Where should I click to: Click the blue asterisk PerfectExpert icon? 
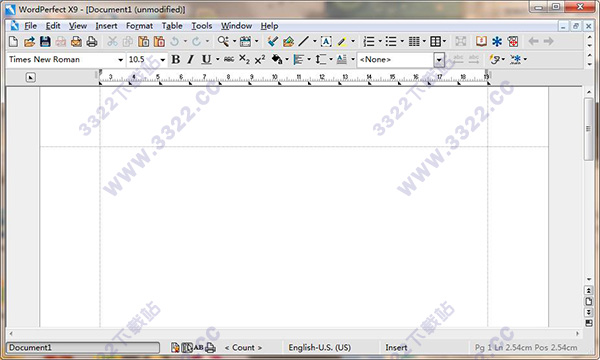tap(497, 41)
